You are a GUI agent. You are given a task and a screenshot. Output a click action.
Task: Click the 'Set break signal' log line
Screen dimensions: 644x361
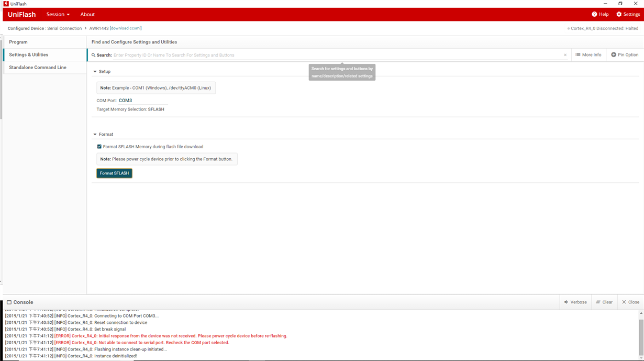pos(65,329)
